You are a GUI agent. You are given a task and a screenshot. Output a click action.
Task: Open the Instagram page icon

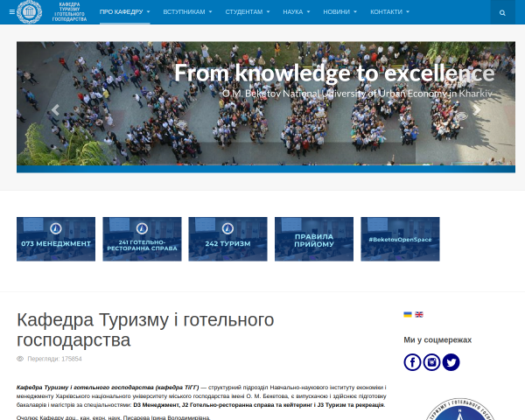(431, 362)
